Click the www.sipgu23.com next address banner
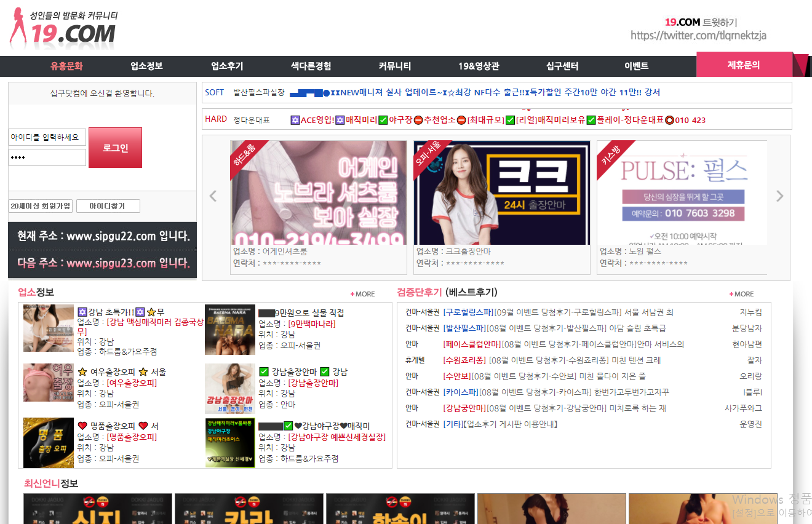This screenshot has height=524, width=812. point(103,263)
